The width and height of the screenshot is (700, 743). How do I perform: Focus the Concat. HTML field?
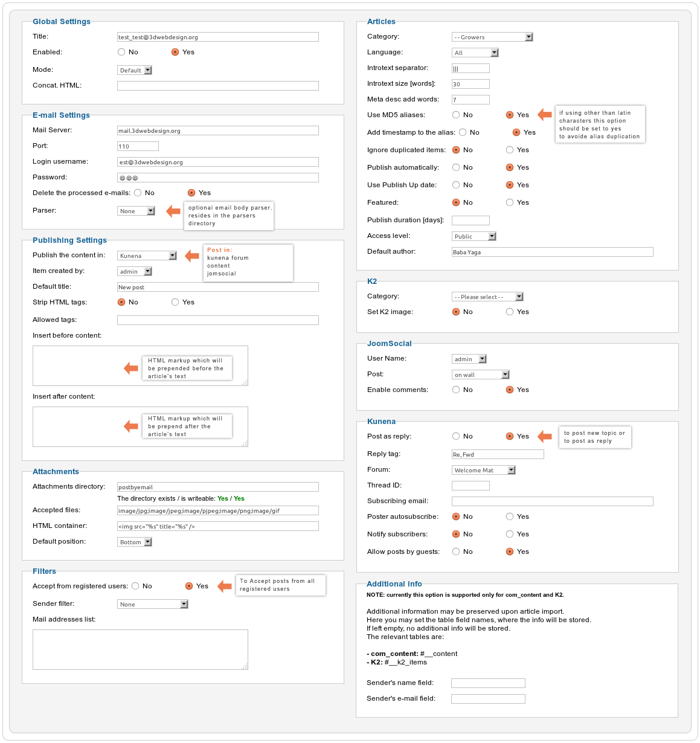tap(218, 86)
